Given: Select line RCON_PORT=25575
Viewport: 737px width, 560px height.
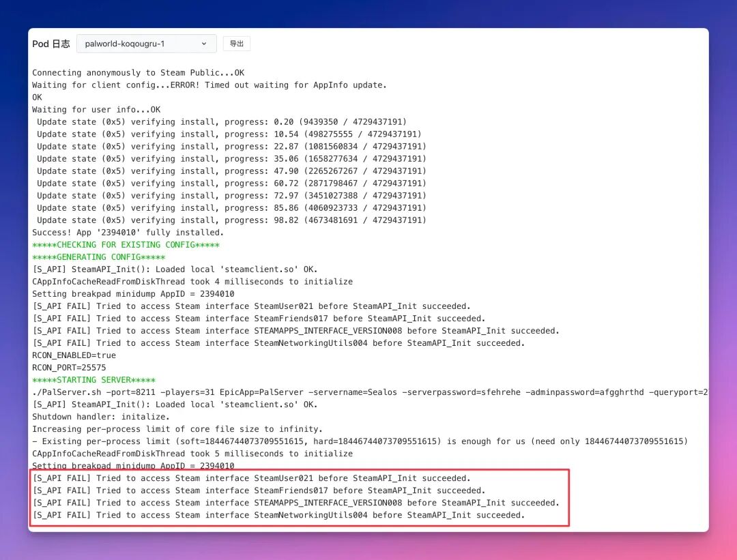Looking at the screenshot, I should (x=69, y=368).
